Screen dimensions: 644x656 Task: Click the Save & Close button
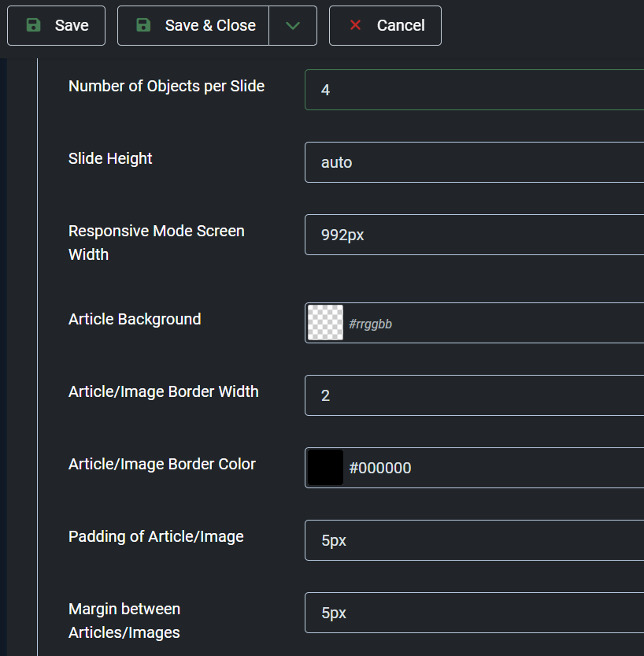[x=193, y=25]
